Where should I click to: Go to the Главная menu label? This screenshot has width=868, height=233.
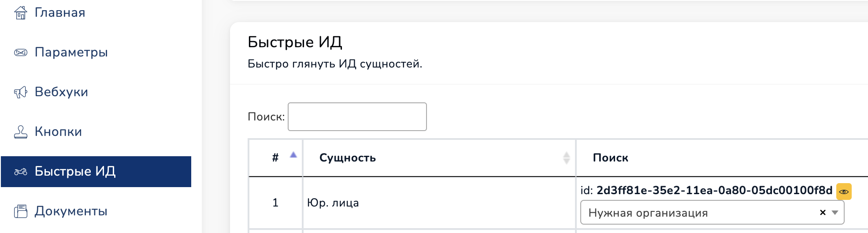pos(60,13)
